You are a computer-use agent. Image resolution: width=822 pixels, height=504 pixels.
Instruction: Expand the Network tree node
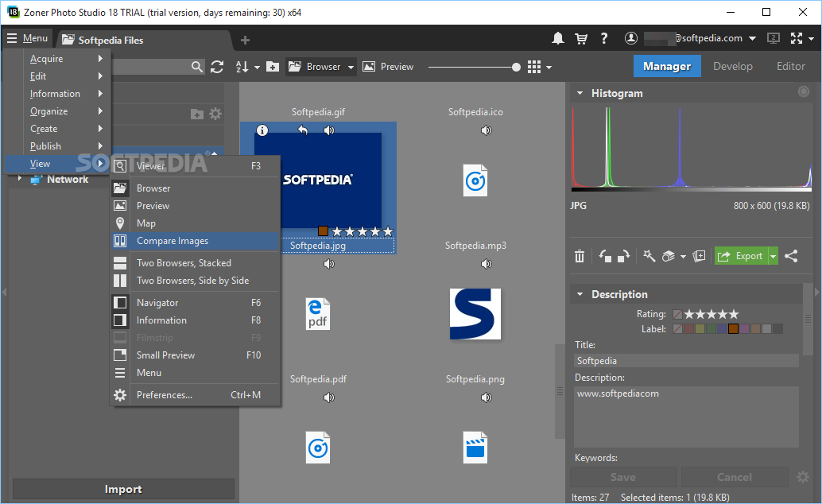(x=19, y=179)
